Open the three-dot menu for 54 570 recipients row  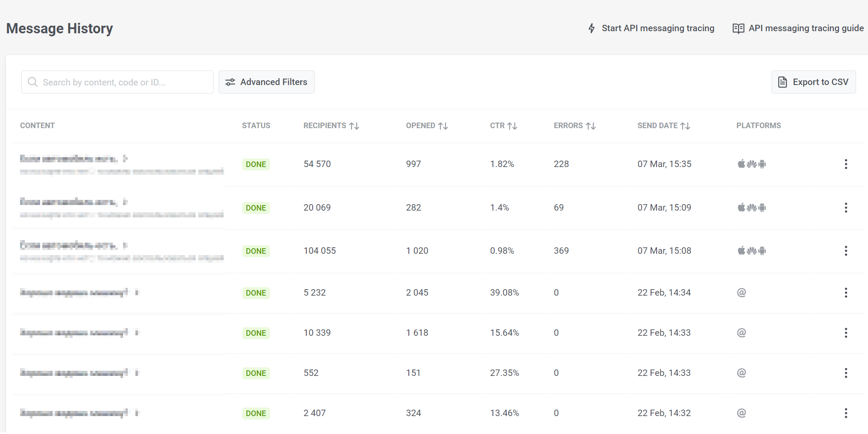coord(845,164)
